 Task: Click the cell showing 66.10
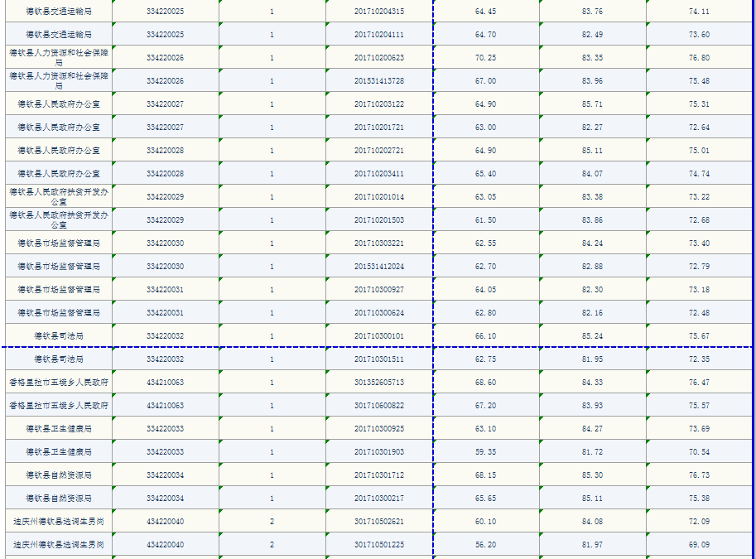(485, 336)
